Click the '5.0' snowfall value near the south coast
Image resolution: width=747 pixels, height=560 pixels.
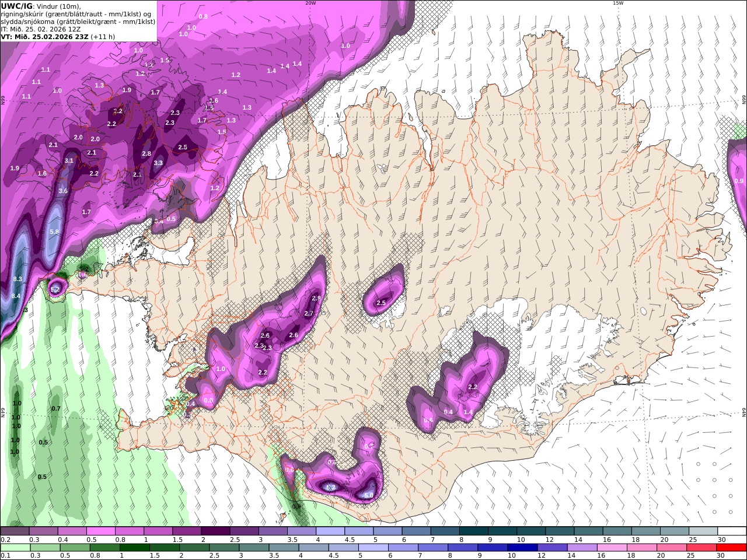point(369,495)
